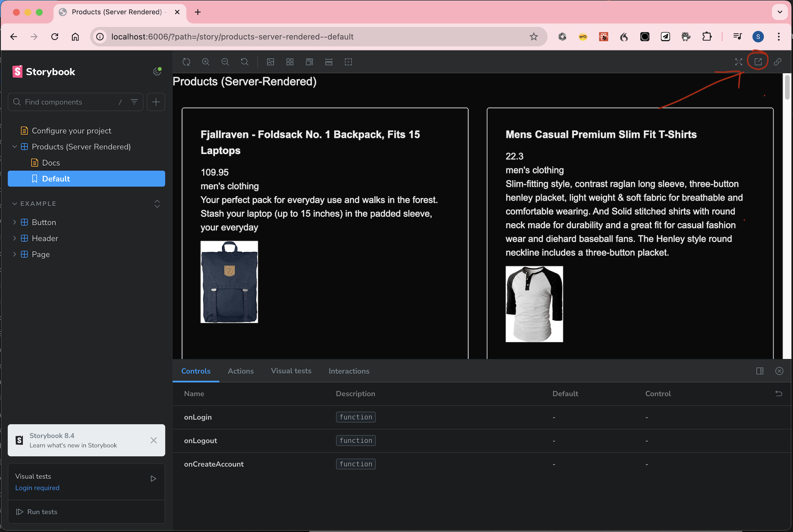Viewport: 793px width, 532px height.
Task: Open the tab search dropdown arrow
Action: (x=780, y=12)
